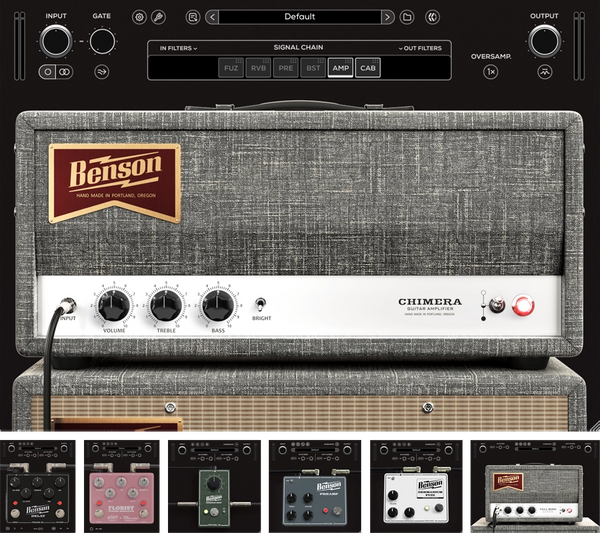Screen dimensions: 600x533
Task: Click the amp VOLUME knob
Action: [114, 305]
